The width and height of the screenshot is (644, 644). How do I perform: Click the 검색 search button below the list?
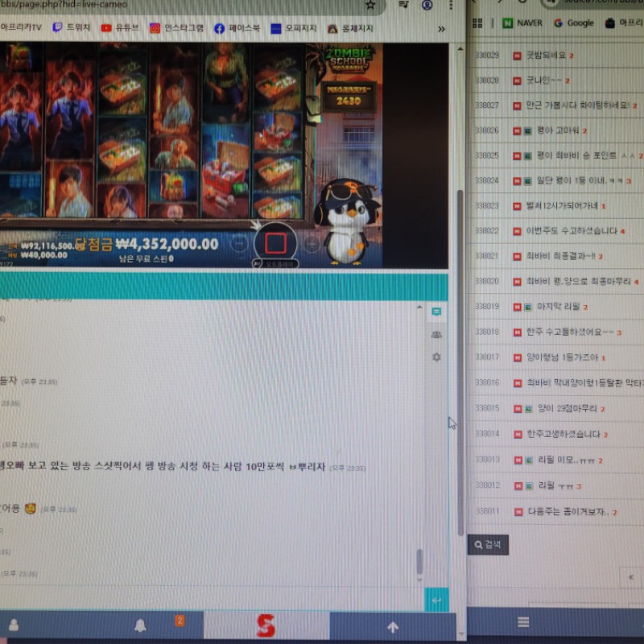(x=488, y=545)
